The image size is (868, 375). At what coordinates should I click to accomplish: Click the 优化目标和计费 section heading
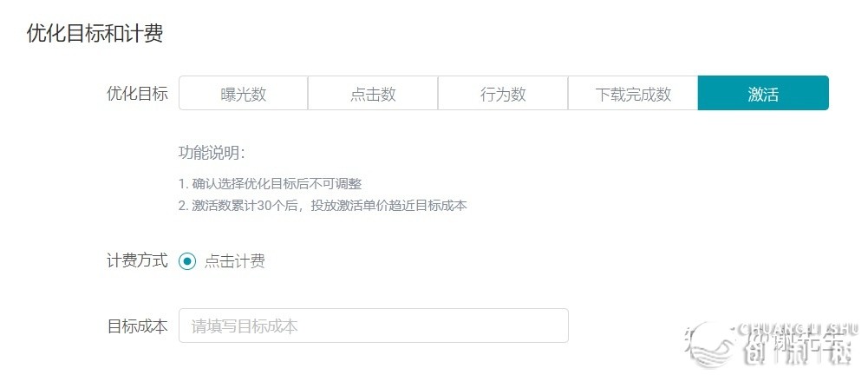[95, 34]
